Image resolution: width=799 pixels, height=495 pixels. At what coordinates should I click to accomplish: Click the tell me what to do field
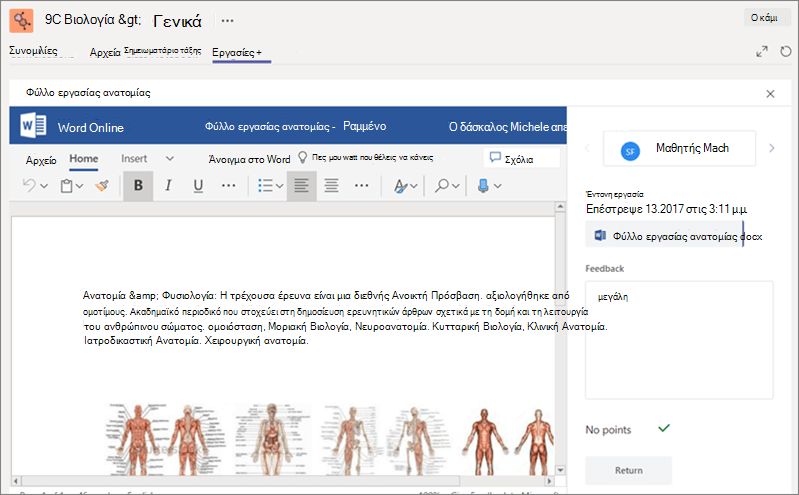click(x=372, y=158)
